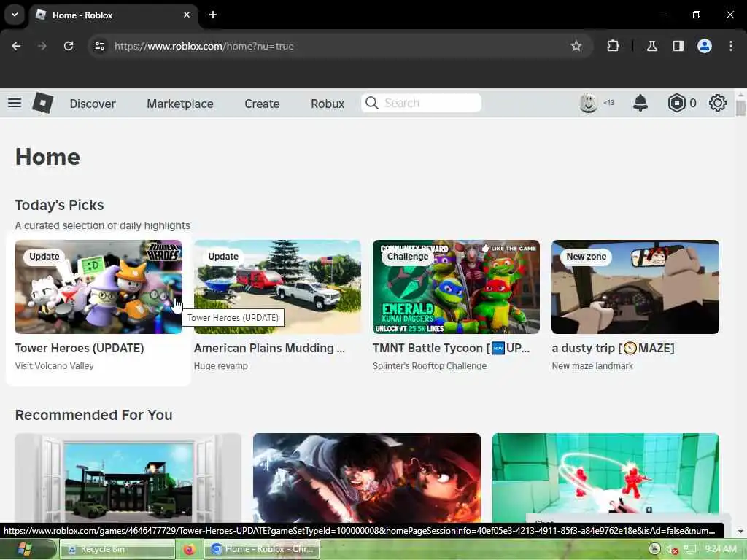This screenshot has height=560, width=747.
Task: Go to the Create page
Action: [262, 104]
